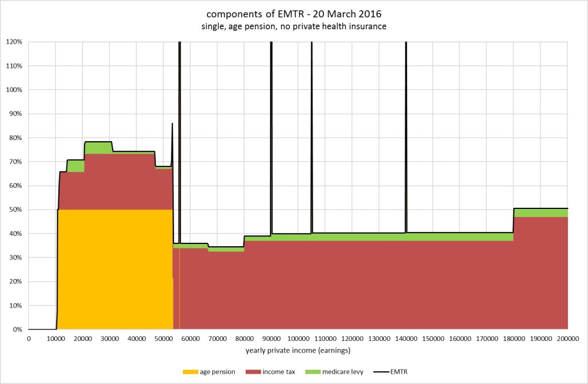Viewport: 588px width, 384px height.
Task: Click the 200000 label on the horizontal axis
Action: 568,338
